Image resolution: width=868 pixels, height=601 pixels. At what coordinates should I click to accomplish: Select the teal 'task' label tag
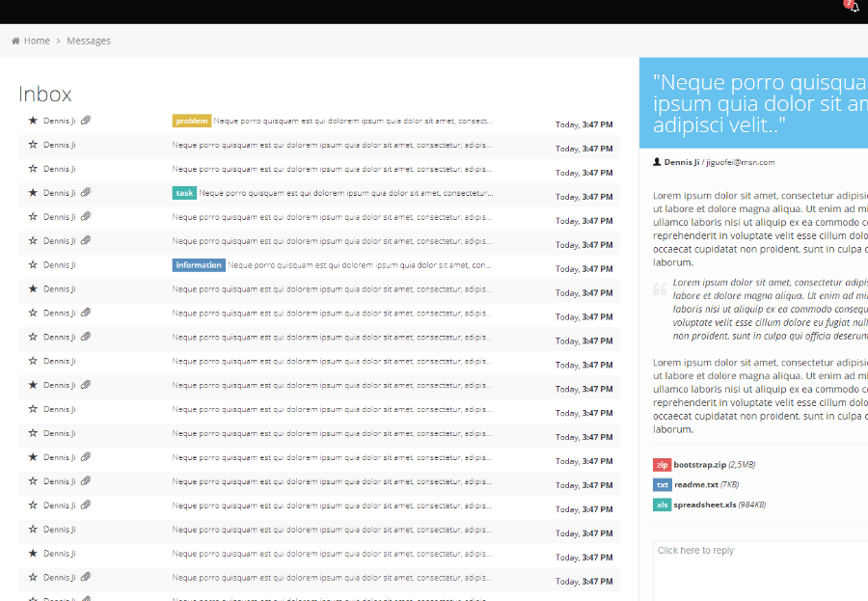point(184,193)
